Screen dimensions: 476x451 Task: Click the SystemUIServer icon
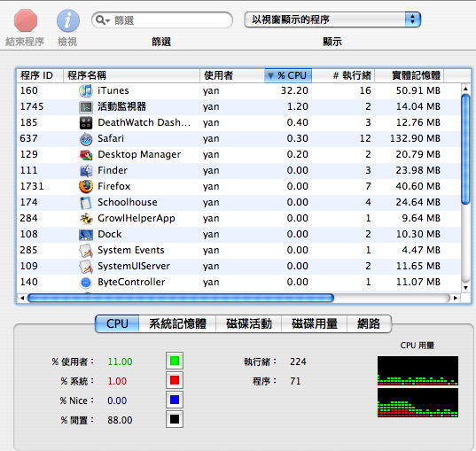(86, 267)
